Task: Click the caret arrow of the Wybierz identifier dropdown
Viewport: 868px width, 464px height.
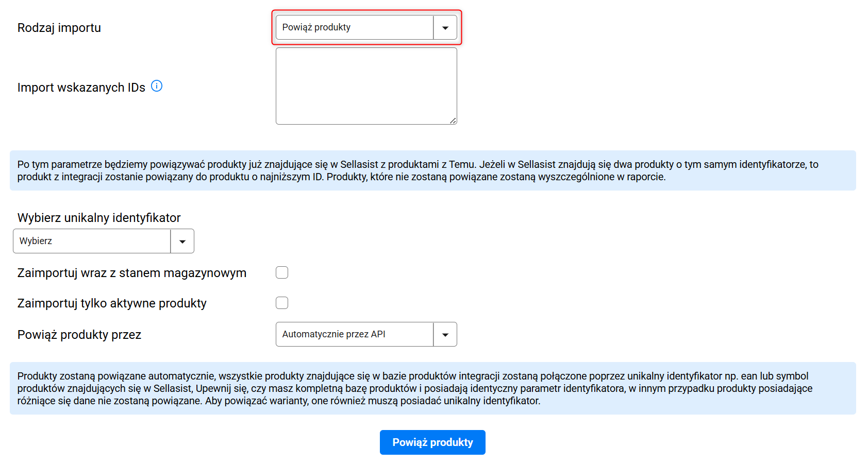Action: (182, 242)
